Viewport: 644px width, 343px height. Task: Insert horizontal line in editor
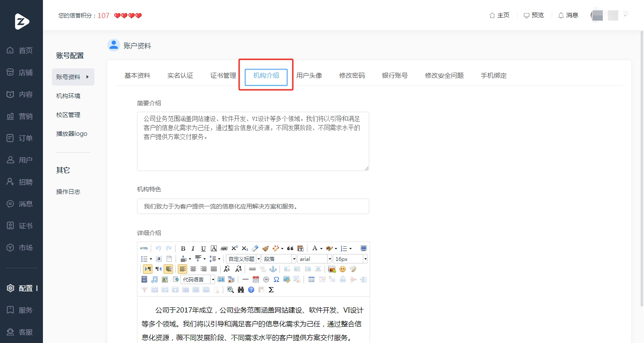(x=246, y=279)
